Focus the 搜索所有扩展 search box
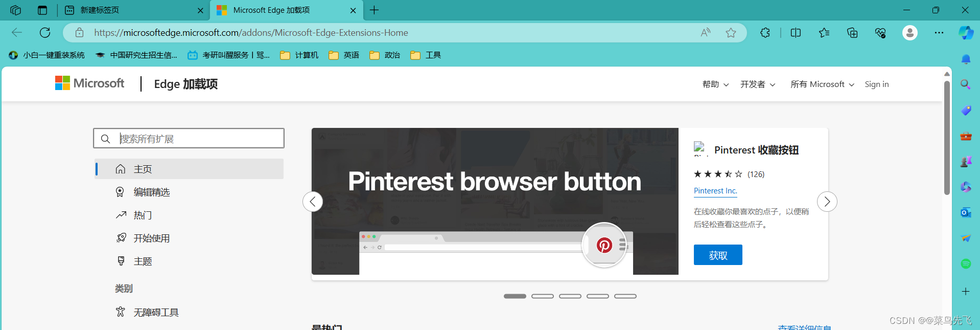This screenshot has width=980, height=330. coord(189,139)
